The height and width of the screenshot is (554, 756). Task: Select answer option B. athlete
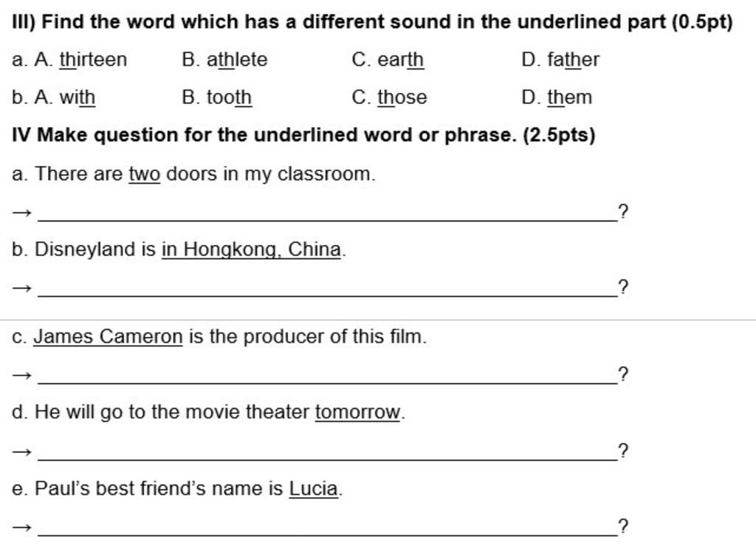click(224, 60)
